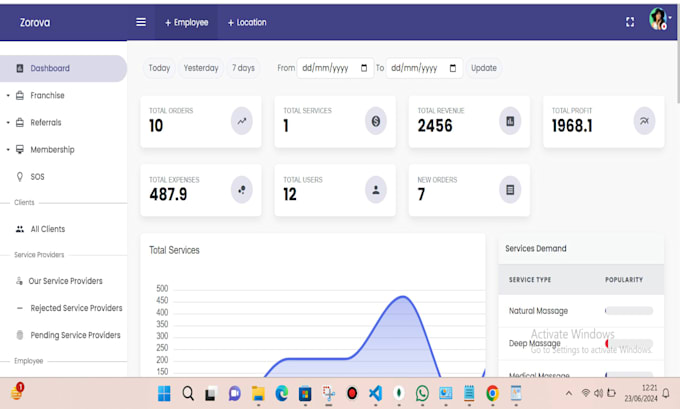Open the From date calendar picker
The height and width of the screenshot is (409, 680).
tap(364, 68)
